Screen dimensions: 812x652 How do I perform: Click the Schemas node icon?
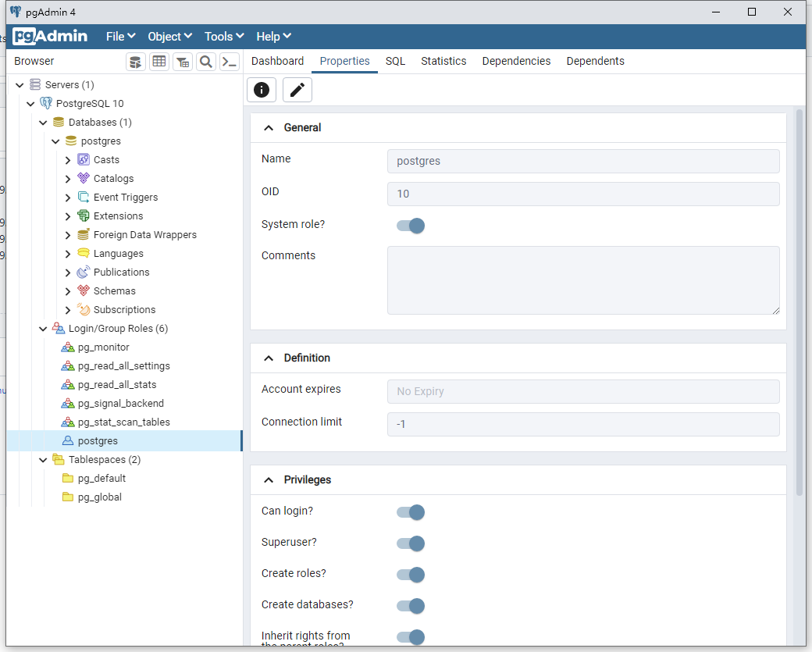84,290
